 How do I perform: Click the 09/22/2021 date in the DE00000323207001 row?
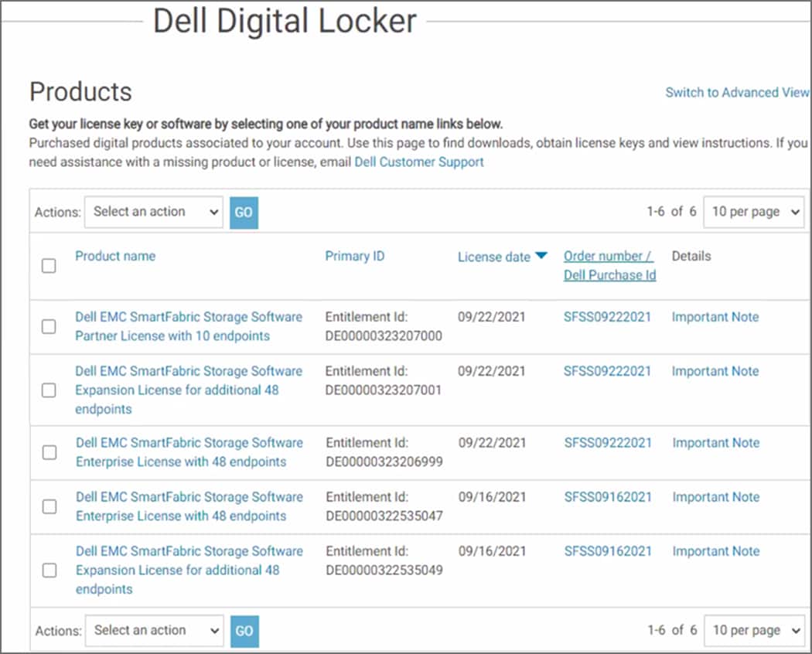click(x=491, y=371)
